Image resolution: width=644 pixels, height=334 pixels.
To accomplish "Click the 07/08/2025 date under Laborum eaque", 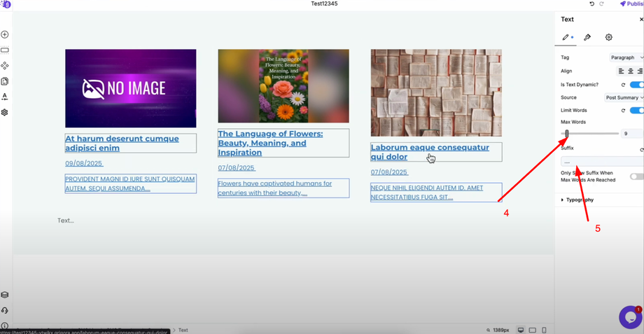I will [389, 172].
